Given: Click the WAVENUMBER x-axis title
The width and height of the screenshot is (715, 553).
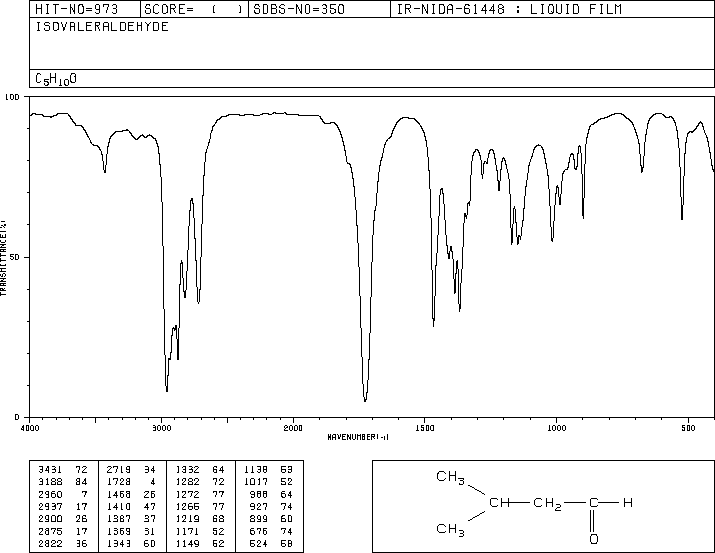Looking at the screenshot, I should click(358, 437).
